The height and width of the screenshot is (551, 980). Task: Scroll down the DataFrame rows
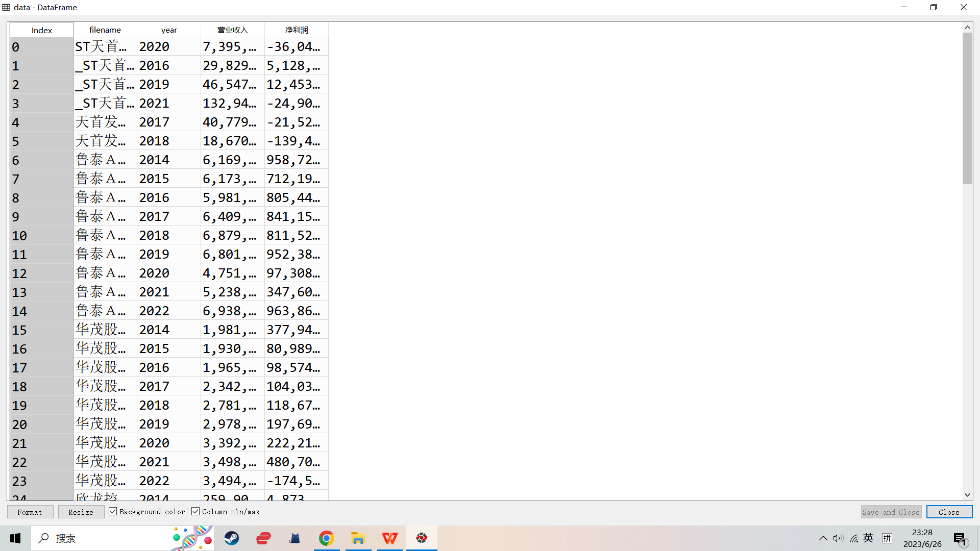(x=967, y=496)
